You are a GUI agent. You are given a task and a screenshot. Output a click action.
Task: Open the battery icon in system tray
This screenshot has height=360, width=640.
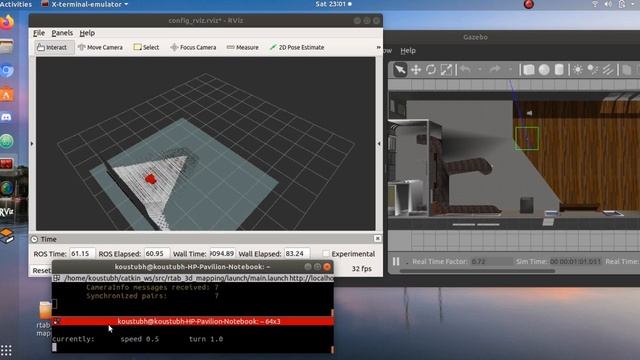[622, 4]
